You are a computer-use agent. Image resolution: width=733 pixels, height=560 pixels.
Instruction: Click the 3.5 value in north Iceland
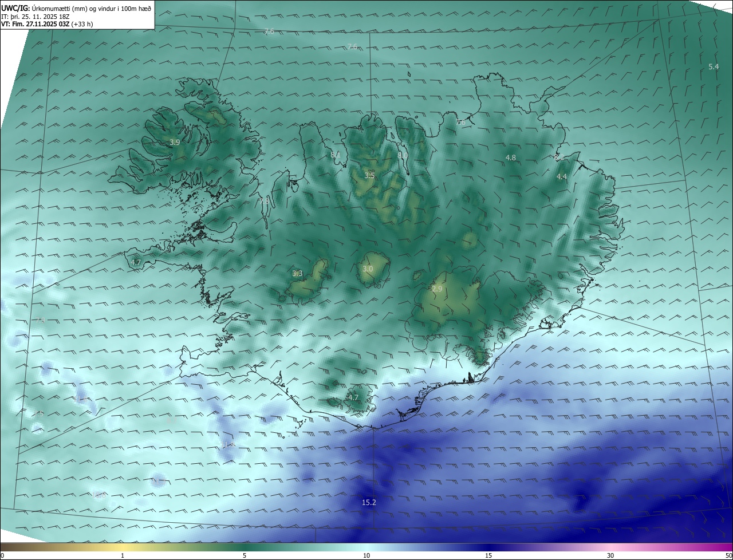point(369,175)
